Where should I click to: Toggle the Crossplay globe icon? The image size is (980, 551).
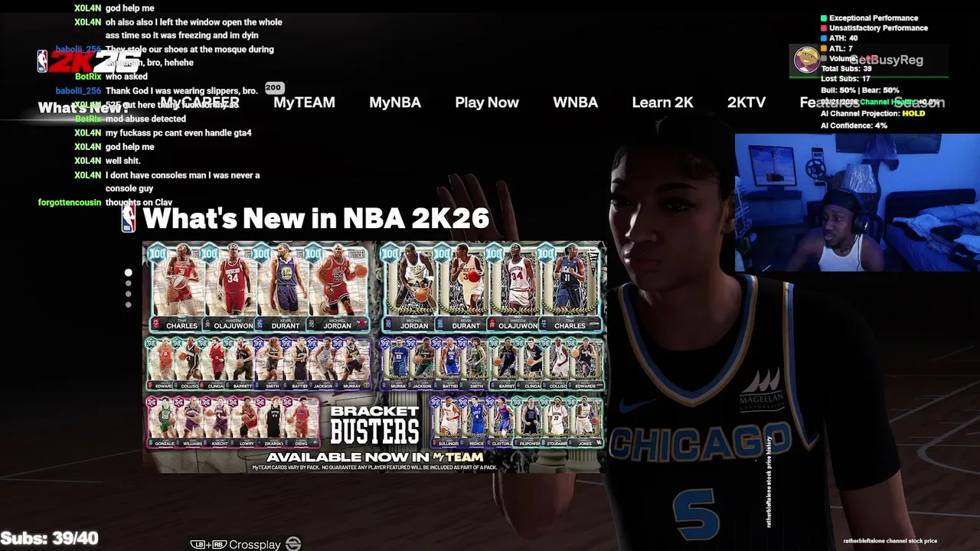[x=292, y=544]
